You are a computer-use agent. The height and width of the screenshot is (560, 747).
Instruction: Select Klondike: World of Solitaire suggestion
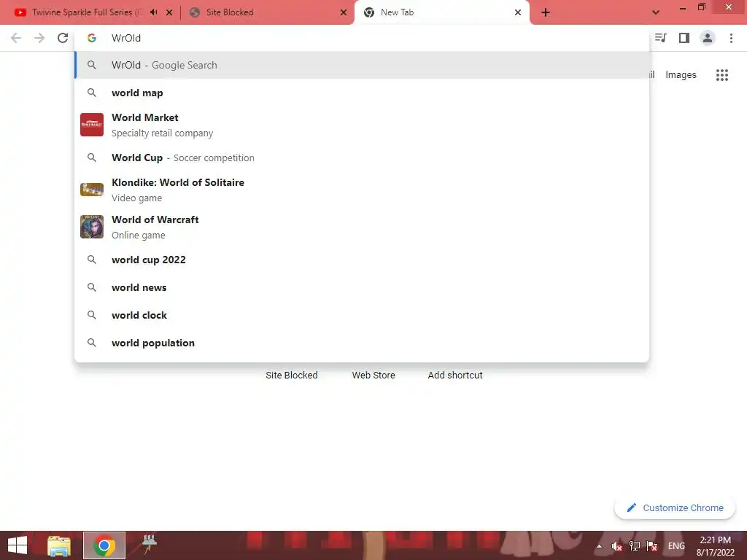(362, 190)
